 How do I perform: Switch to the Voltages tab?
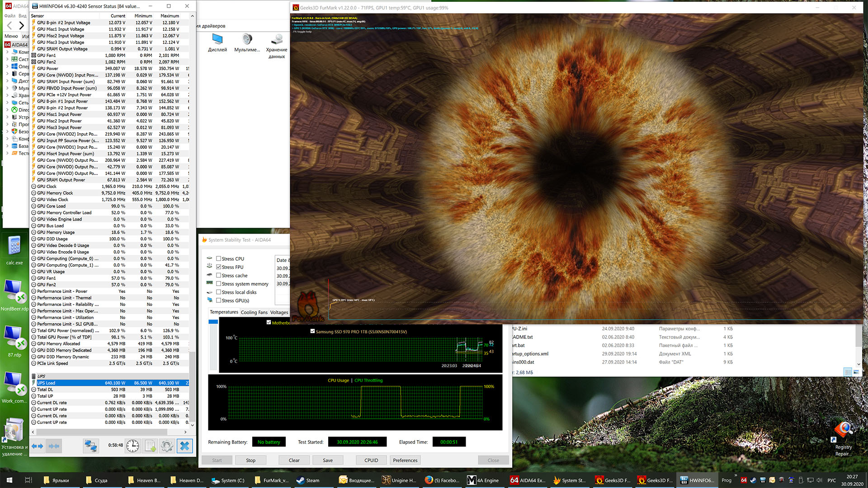pyautogui.click(x=279, y=312)
